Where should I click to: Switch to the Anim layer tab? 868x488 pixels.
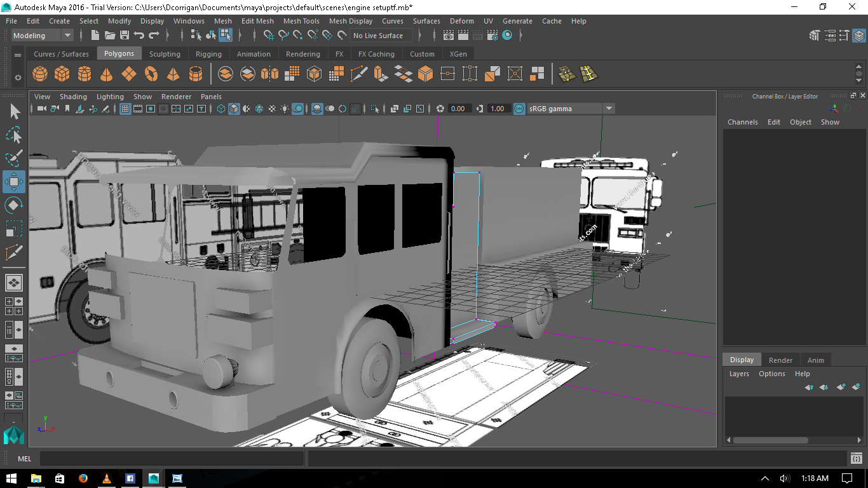pyautogui.click(x=815, y=360)
